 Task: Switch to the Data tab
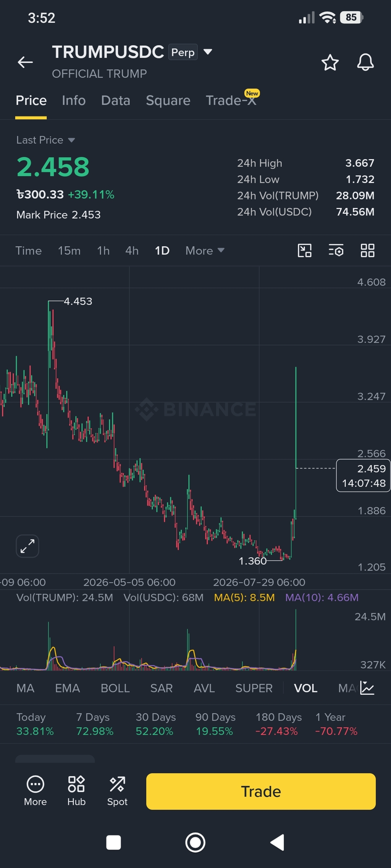[x=116, y=101]
